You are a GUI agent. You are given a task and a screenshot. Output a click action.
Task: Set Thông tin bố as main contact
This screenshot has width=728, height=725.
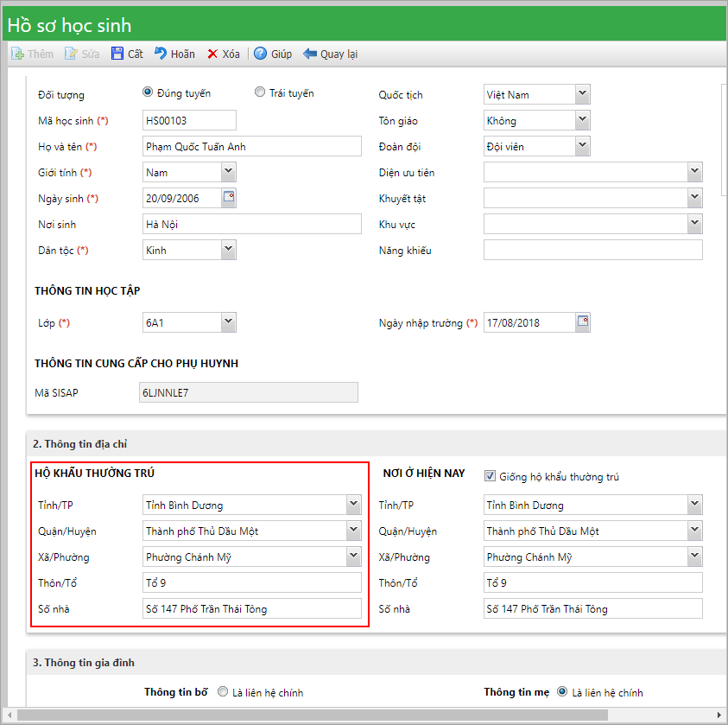coord(223,691)
